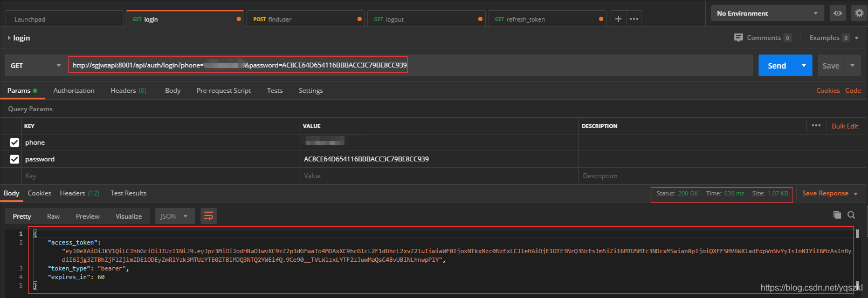Open manage environments gear icon

[859, 13]
